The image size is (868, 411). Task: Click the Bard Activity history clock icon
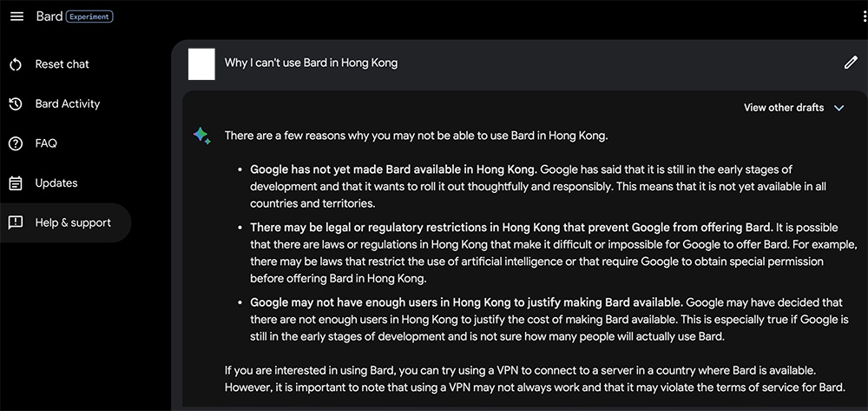click(x=16, y=104)
